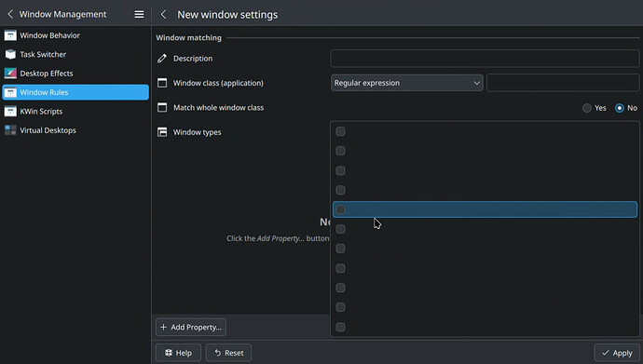Tick the first checkbox in window types list
Screen dimensions: 643x364
pos(340,131)
